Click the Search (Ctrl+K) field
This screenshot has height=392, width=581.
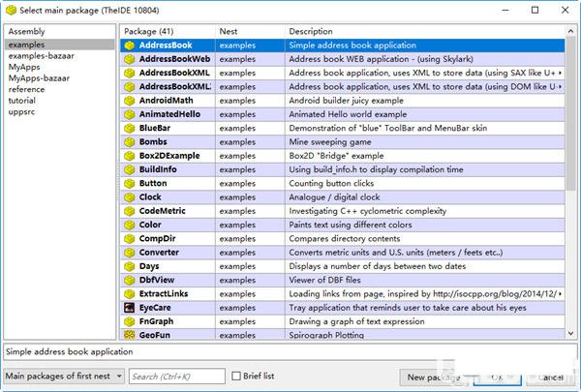coord(177,377)
